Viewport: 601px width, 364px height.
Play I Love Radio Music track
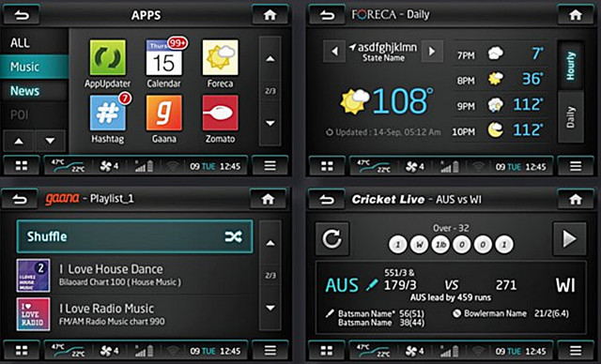[134, 314]
